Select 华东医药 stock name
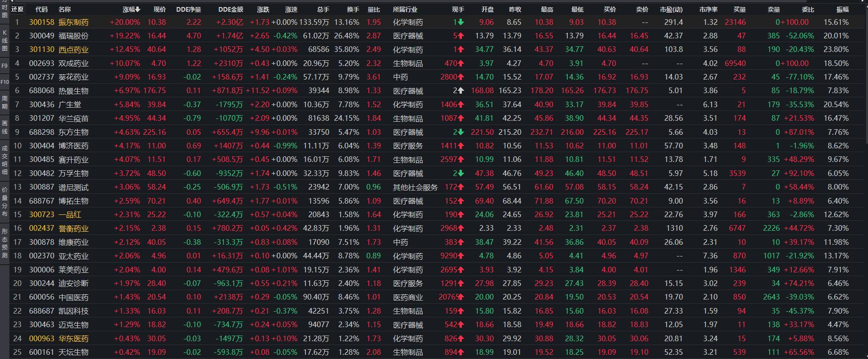 point(74,338)
